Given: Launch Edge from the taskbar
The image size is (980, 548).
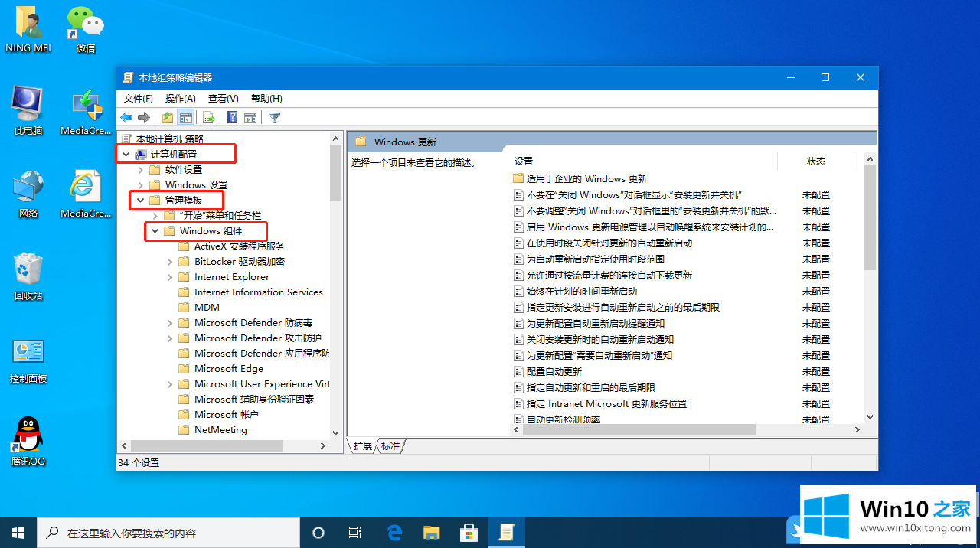Looking at the screenshot, I should [x=395, y=532].
